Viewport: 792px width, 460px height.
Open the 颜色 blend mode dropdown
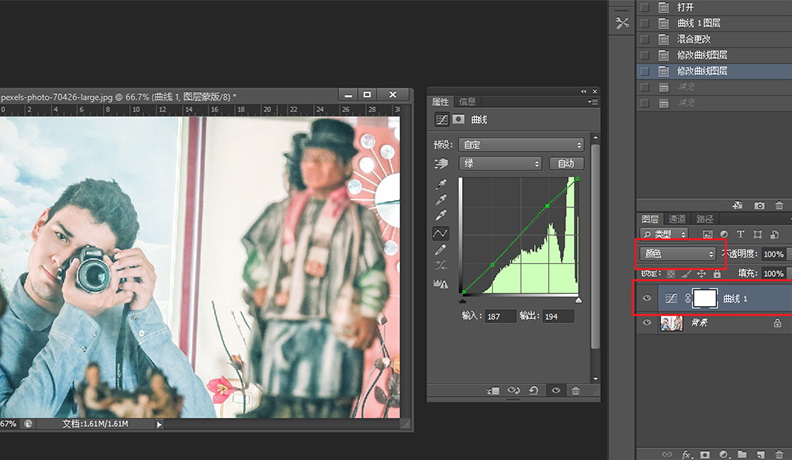pos(678,254)
